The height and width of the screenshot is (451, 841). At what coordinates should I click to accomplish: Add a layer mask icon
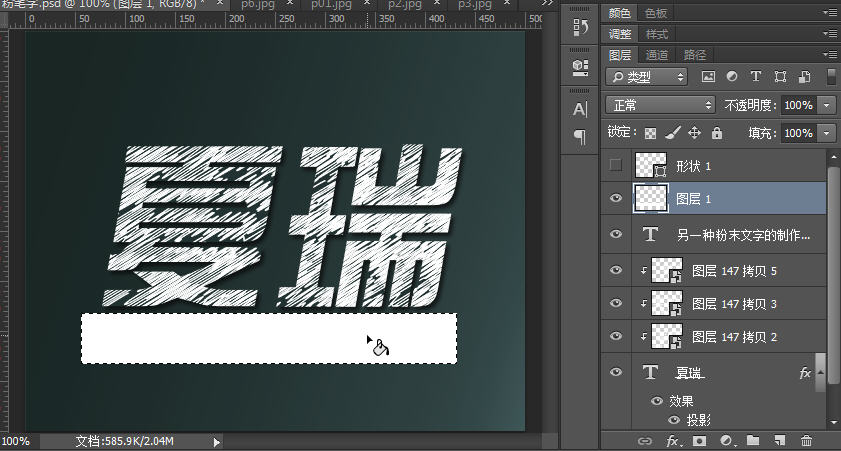tap(699, 441)
